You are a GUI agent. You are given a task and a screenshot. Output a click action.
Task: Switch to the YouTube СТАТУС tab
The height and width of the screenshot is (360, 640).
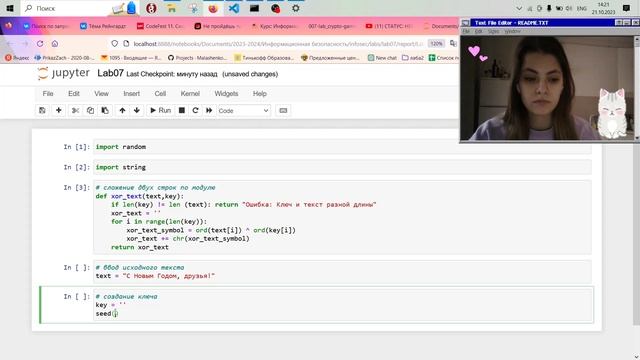389,26
